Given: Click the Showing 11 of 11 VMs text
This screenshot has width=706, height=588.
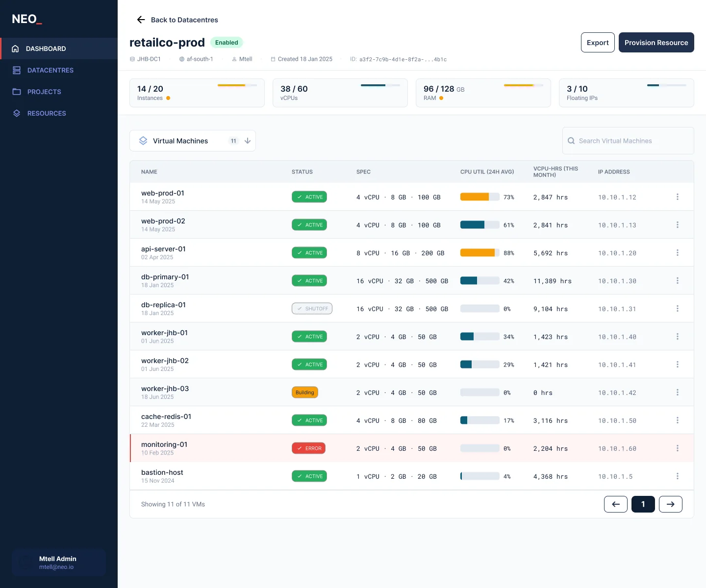Looking at the screenshot, I should (173, 504).
